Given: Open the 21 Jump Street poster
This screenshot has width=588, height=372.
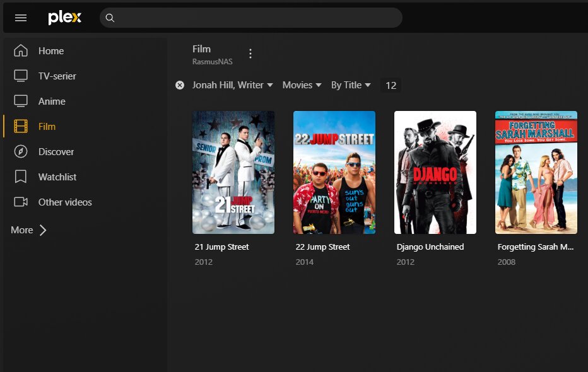Looking at the screenshot, I should coord(233,172).
